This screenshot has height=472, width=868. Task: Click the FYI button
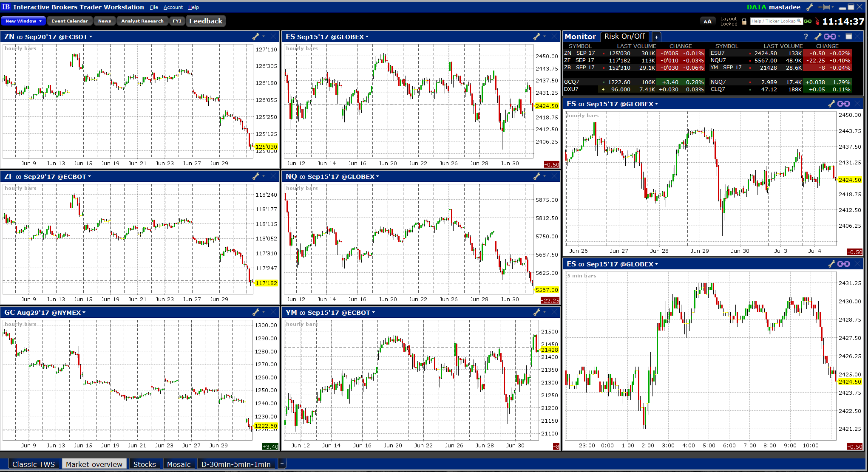coord(177,21)
